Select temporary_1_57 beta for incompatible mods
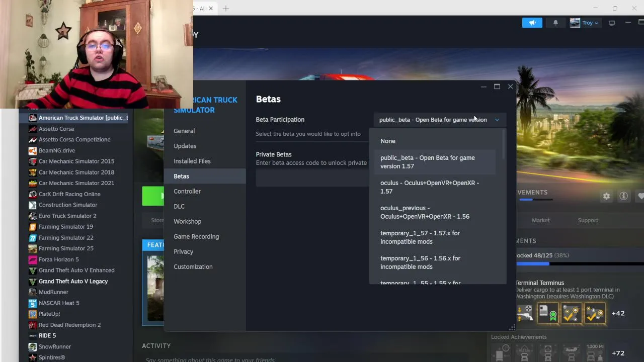The height and width of the screenshot is (362, 644). coord(435,237)
